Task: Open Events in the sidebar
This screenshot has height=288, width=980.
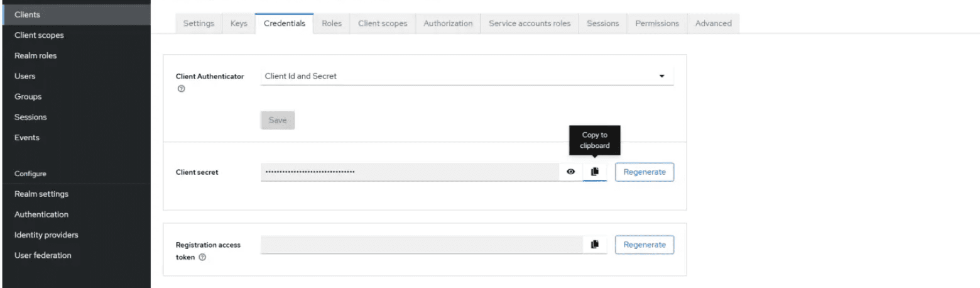Action: click(x=77, y=138)
